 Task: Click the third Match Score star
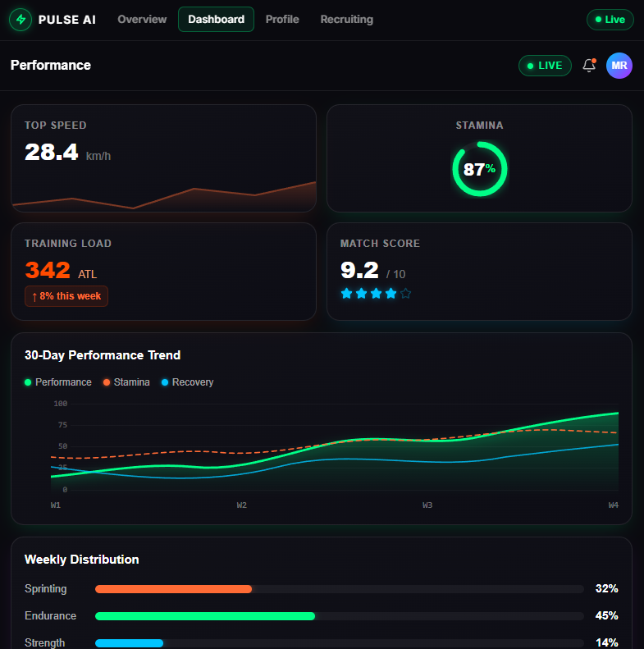tap(376, 294)
